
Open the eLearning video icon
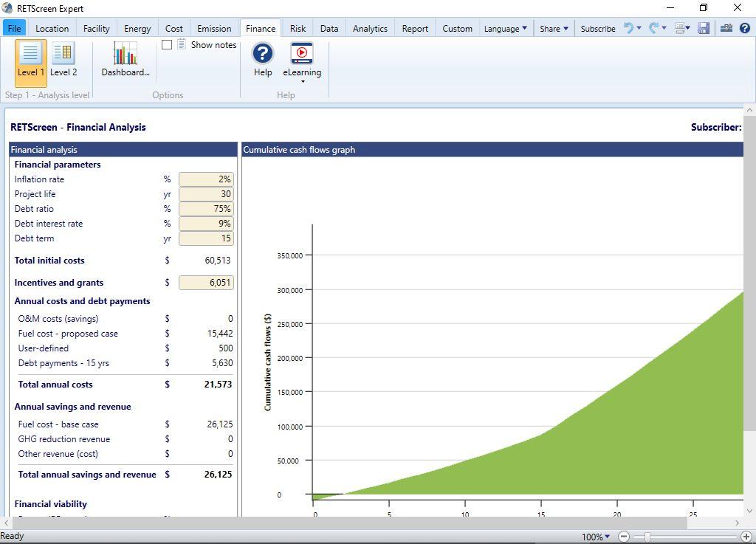302,53
